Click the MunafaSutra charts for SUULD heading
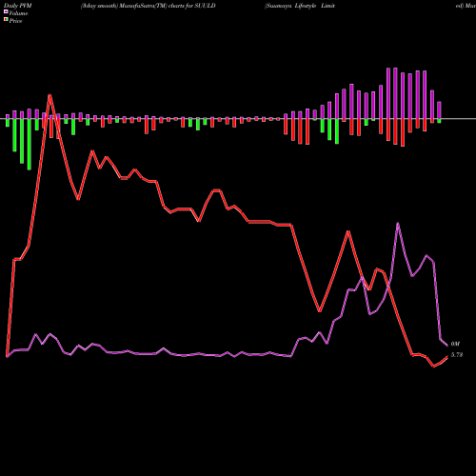Image resolution: width=476 pixels, height=476 pixels. 149,6
